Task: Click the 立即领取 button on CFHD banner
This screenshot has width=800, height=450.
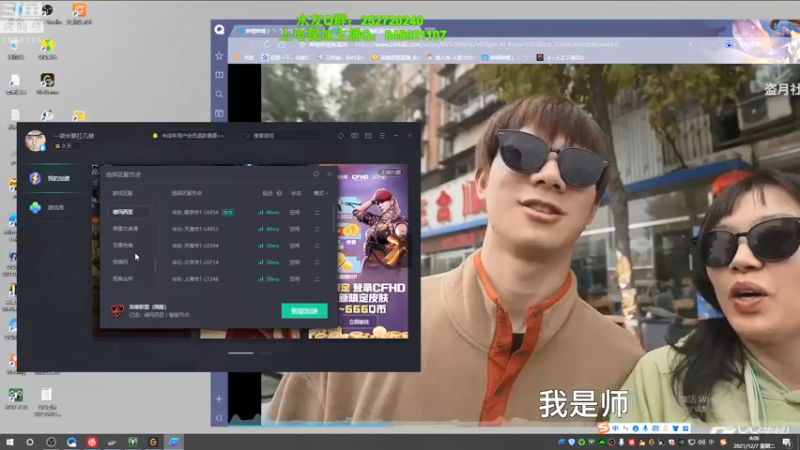Action: pyautogui.click(x=359, y=322)
